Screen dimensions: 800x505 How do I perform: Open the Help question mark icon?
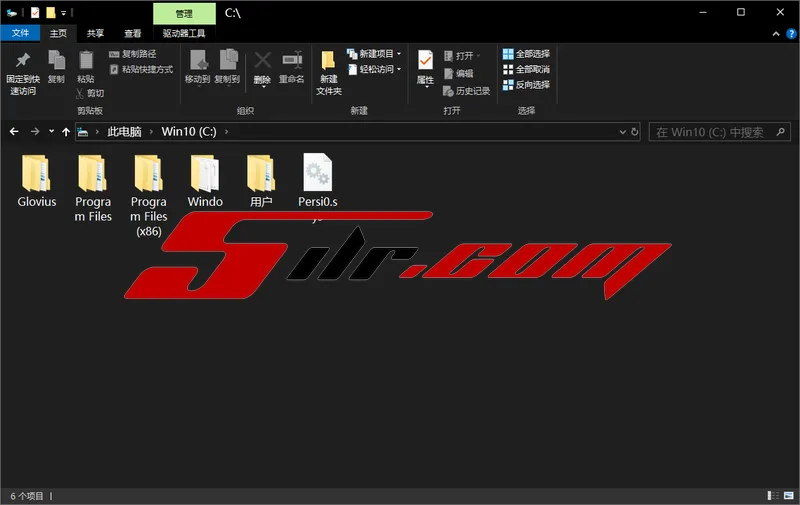pyautogui.click(x=791, y=34)
